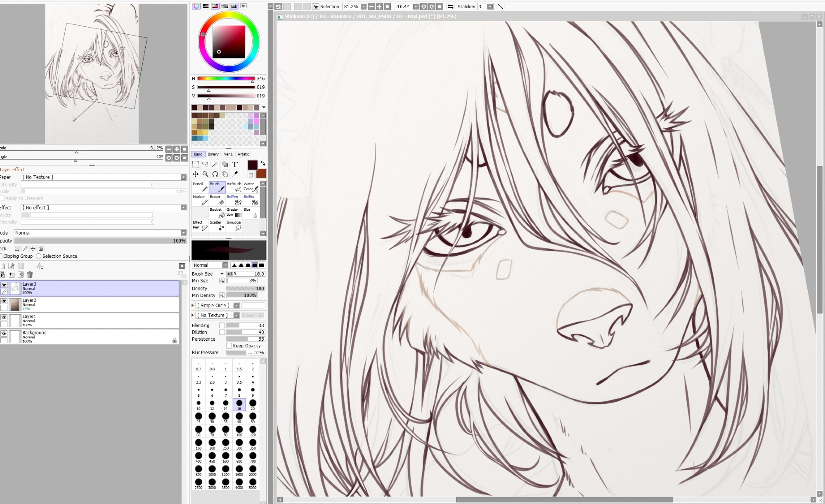Hide Layer3 using its eye icon
Image resolution: width=825 pixels, height=504 pixels.
4,285
